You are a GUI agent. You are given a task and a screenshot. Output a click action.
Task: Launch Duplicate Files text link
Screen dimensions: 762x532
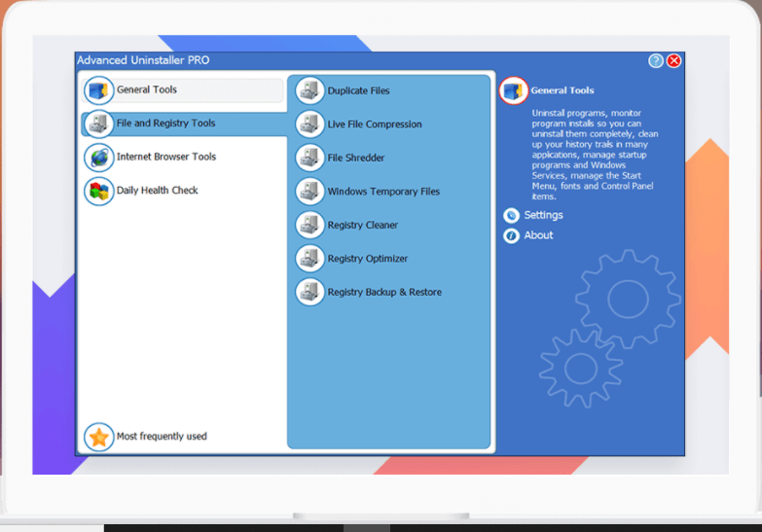coord(359,90)
